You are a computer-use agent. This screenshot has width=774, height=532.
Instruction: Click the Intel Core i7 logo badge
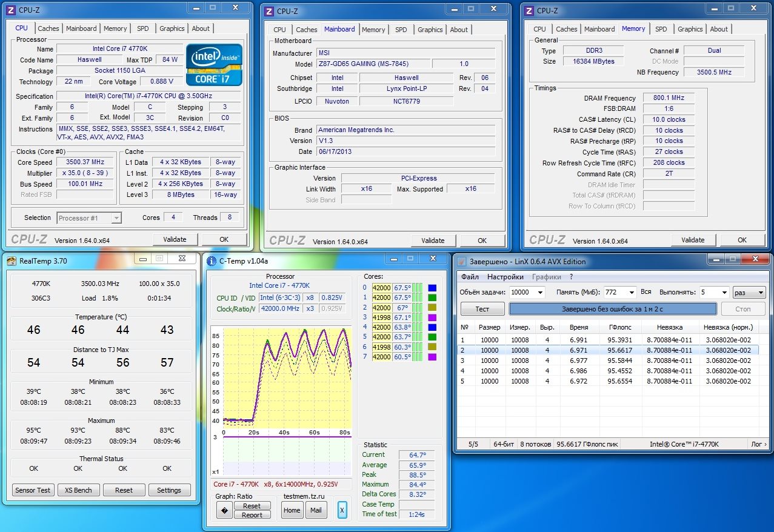(214, 64)
